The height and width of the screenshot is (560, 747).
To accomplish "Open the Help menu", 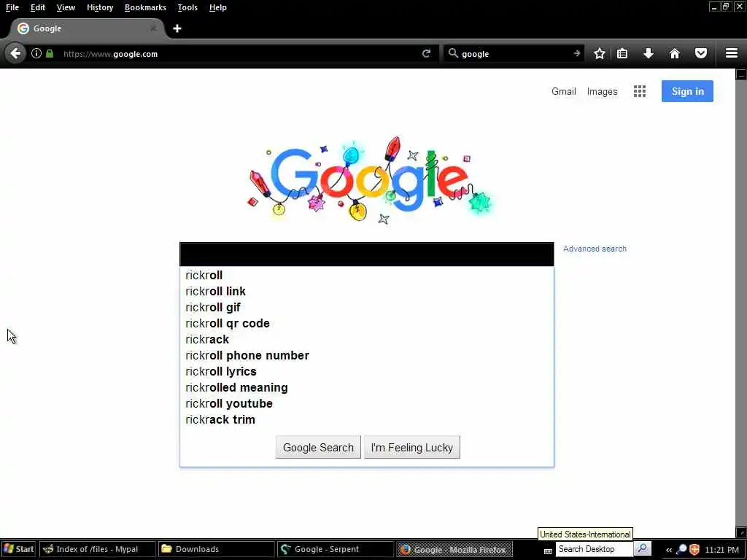I will point(217,7).
